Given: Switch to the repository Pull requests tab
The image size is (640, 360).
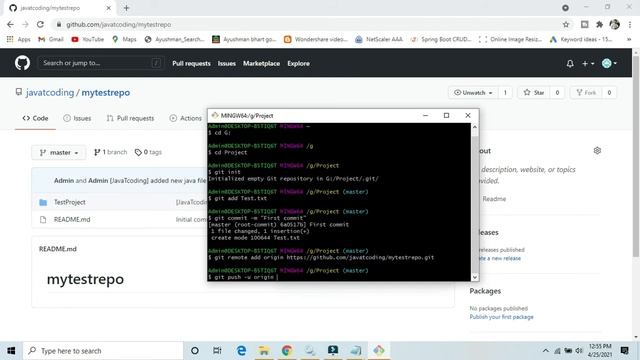Looking at the screenshot, I should (130, 118).
